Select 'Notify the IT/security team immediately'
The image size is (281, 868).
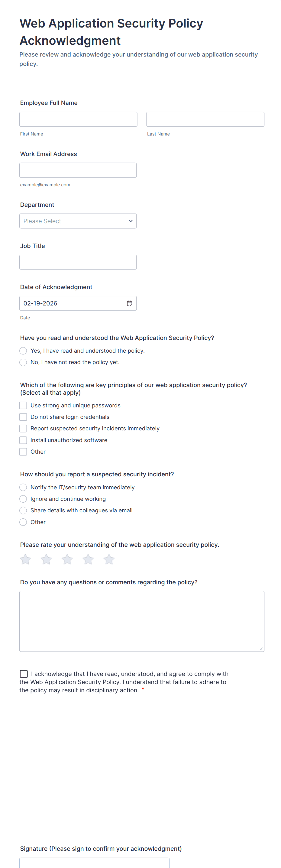point(23,487)
